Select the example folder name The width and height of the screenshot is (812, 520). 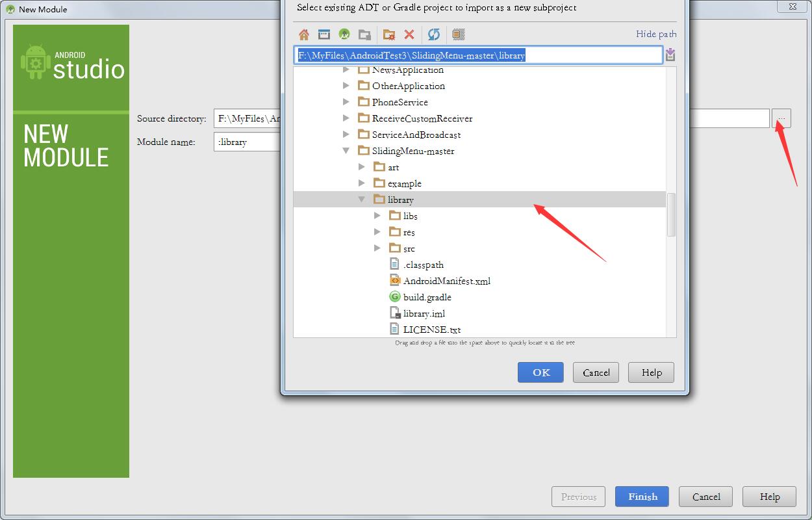tap(405, 183)
